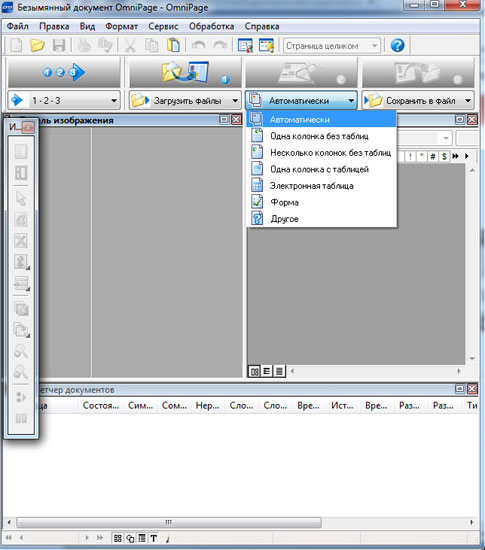Close the document manager panel
485x550 pixels.
coord(472,389)
